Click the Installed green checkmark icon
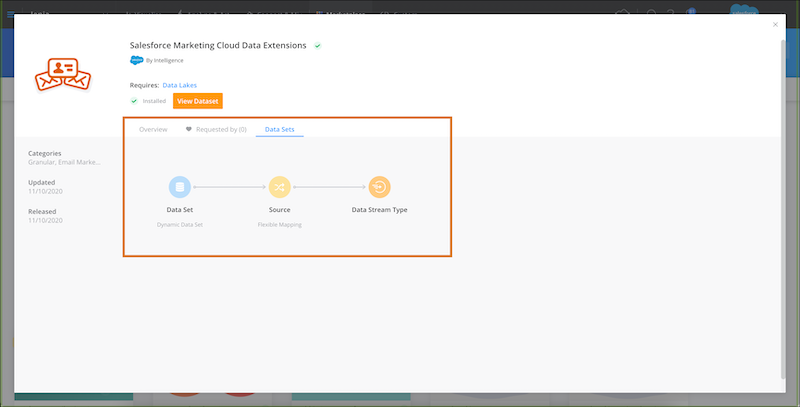Screen dimensions: 800x407 [x=134, y=101]
